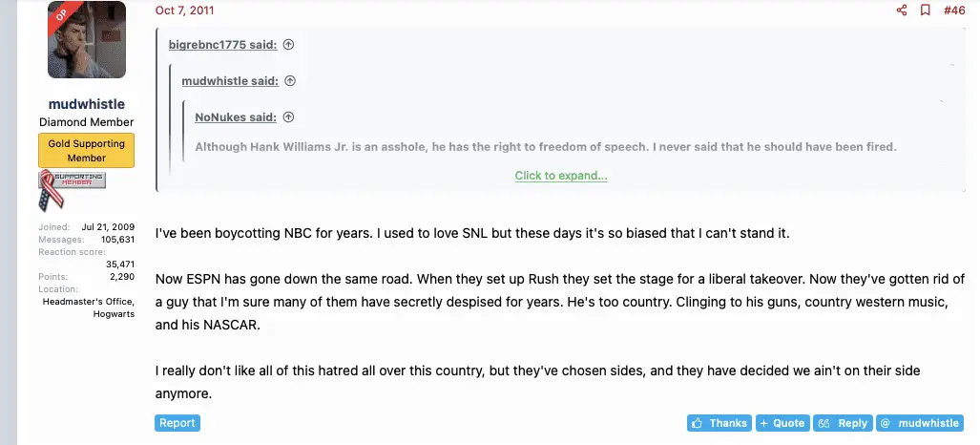This screenshot has height=445, width=980.
Task: Report this post
Action: (177, 423)
